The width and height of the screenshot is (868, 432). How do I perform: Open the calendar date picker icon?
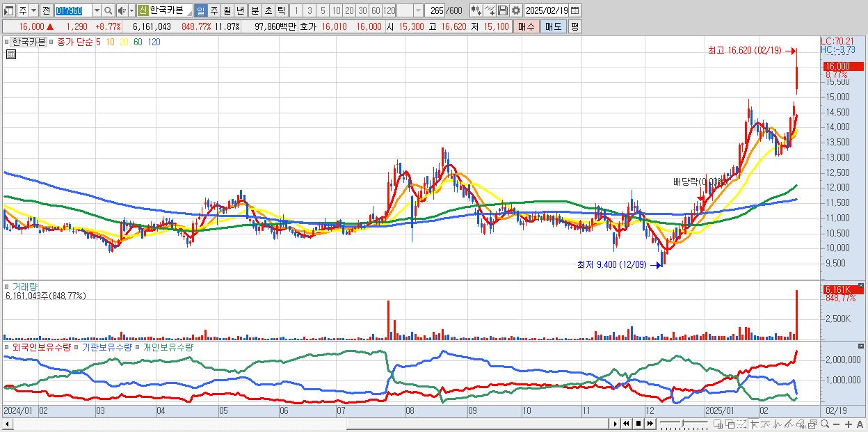[576, 10]
